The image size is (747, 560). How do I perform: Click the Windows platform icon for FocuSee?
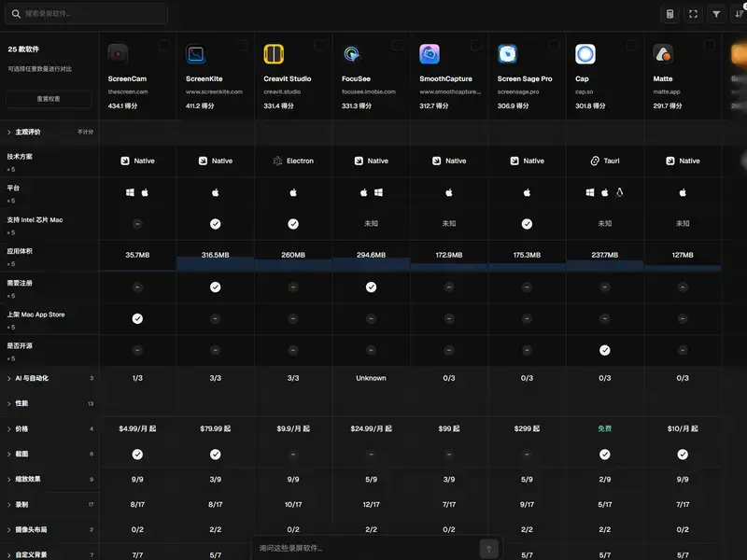coord(379,192)
